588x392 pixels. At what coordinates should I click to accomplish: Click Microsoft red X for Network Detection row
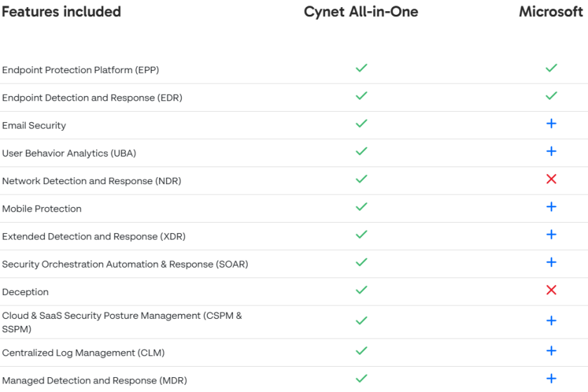click(551, 179)
